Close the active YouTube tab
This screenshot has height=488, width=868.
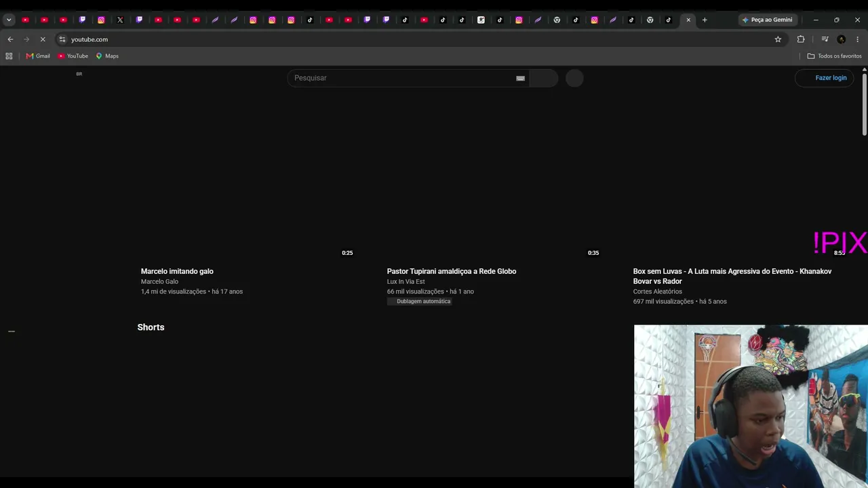(x=688, y=20)
